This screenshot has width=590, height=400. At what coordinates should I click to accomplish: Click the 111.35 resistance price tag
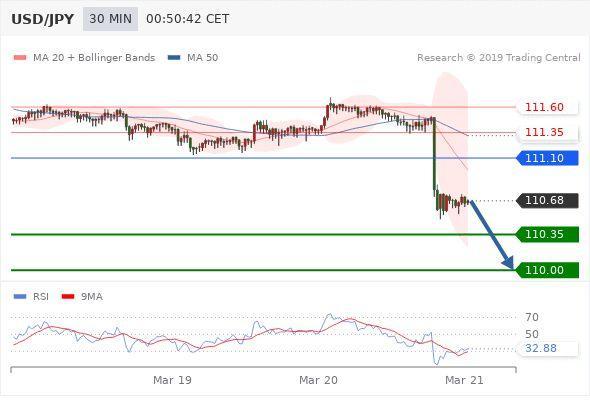pyautogui.click(x=547, y=132)
